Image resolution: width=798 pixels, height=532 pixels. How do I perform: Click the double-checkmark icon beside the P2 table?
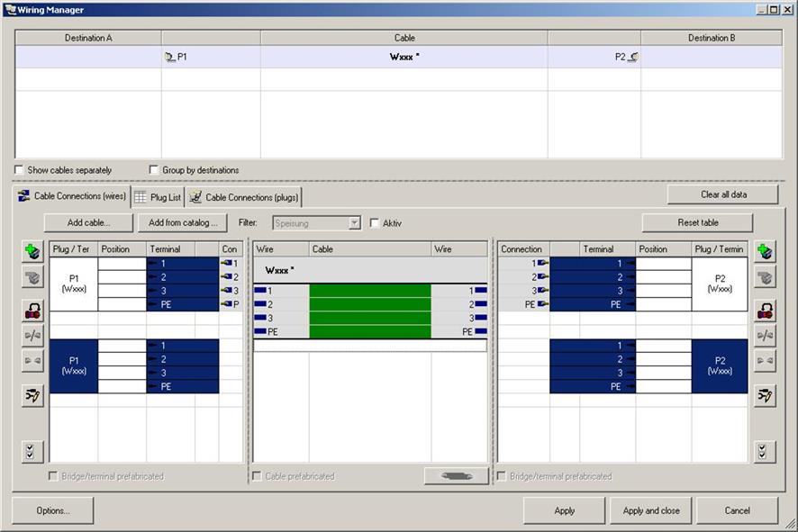[765, 452]
